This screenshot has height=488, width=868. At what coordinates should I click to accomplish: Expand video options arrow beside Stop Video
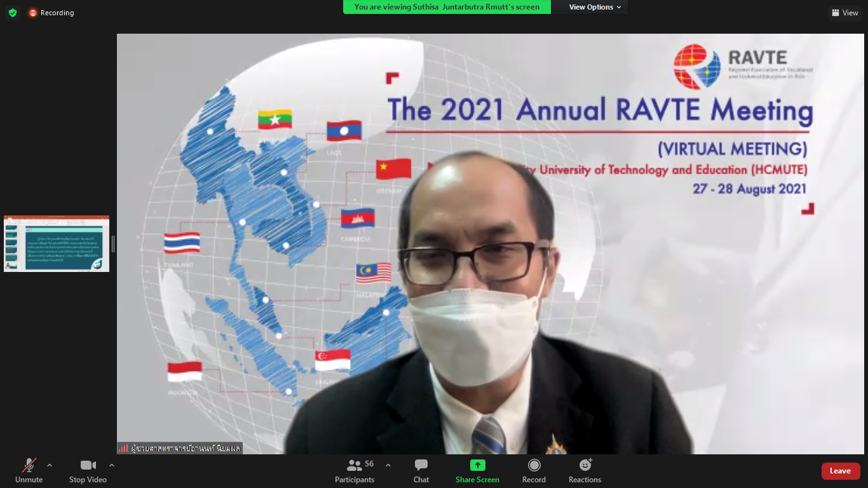coord(112,465)
